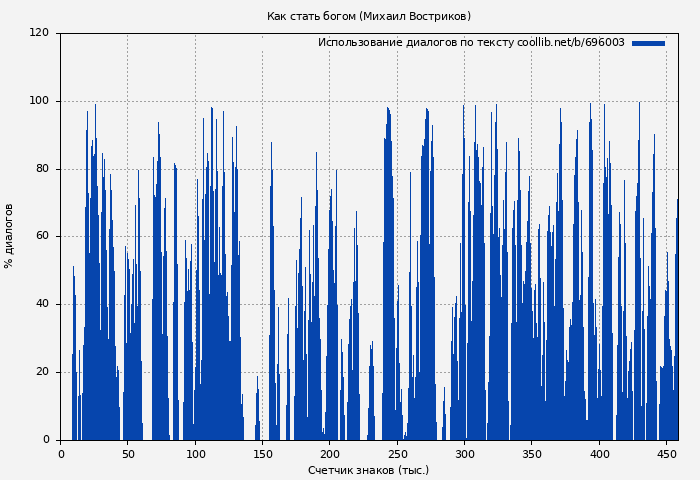Viewport: 700px width, 480px height.
Task: Click the chart title 'Как стать богом'
Action: pos(368,16)
